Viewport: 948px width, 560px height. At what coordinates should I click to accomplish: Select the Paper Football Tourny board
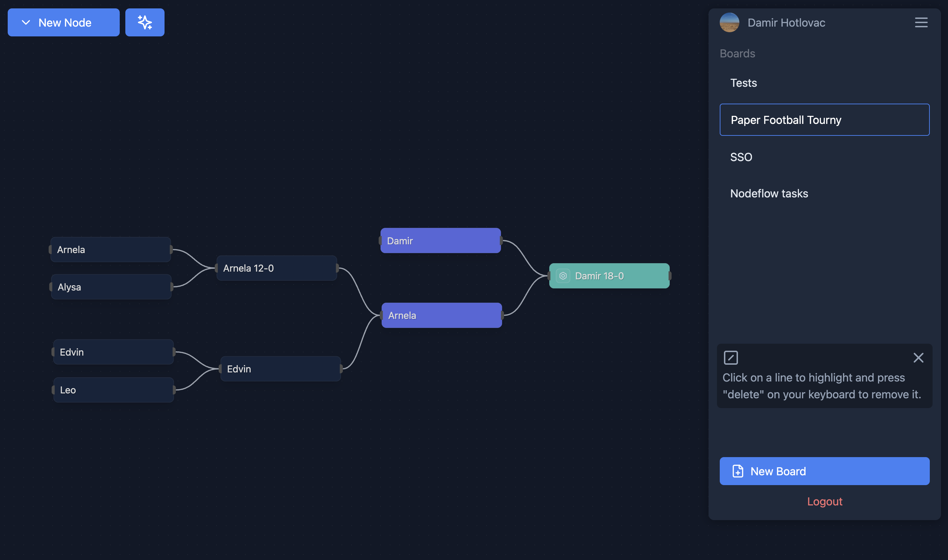[x=824, y=120]
